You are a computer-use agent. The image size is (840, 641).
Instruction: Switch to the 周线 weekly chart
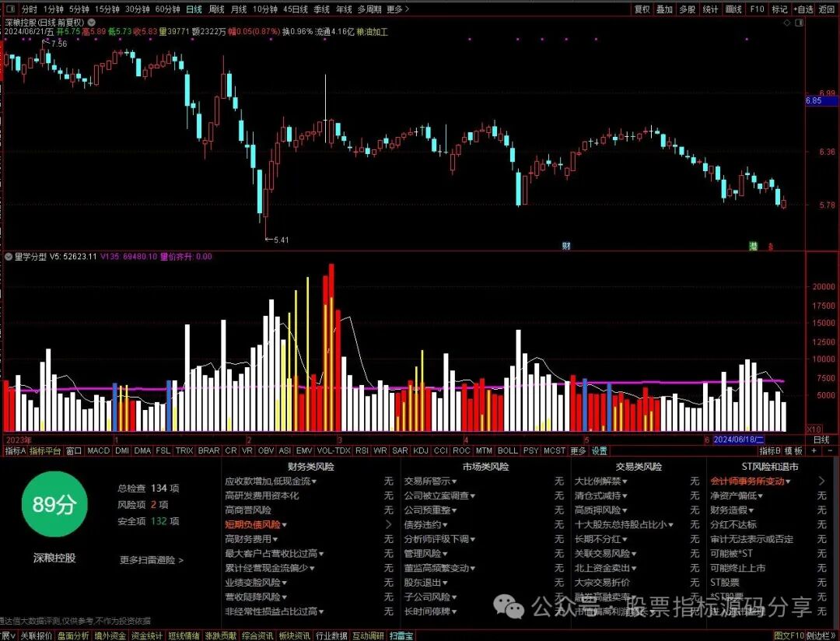(216, 9)
